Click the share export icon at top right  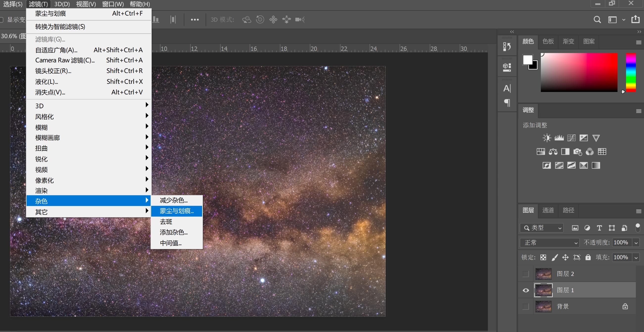pos(636,20)
